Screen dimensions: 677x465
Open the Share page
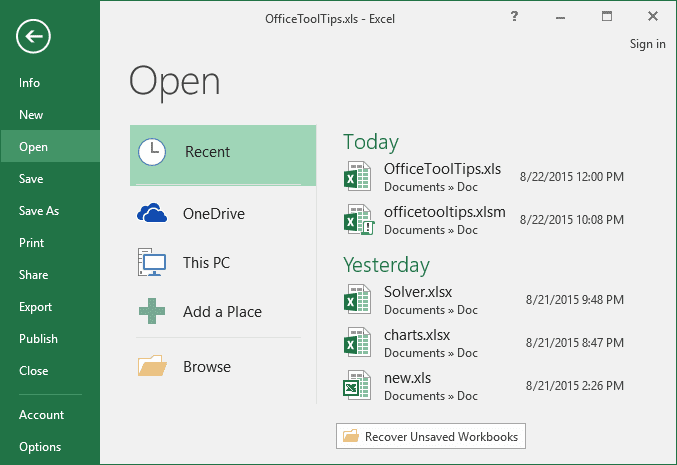[x=50, y=274]
